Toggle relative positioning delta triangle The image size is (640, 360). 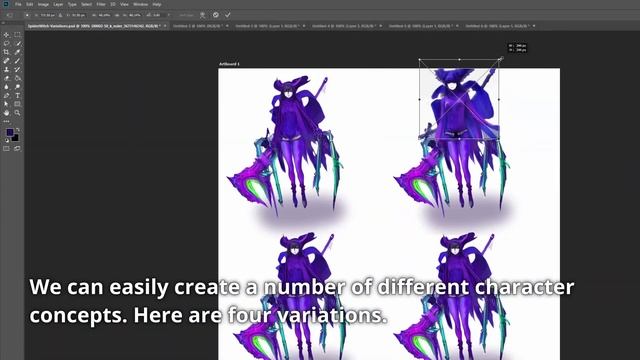click(x=60, y=15)
